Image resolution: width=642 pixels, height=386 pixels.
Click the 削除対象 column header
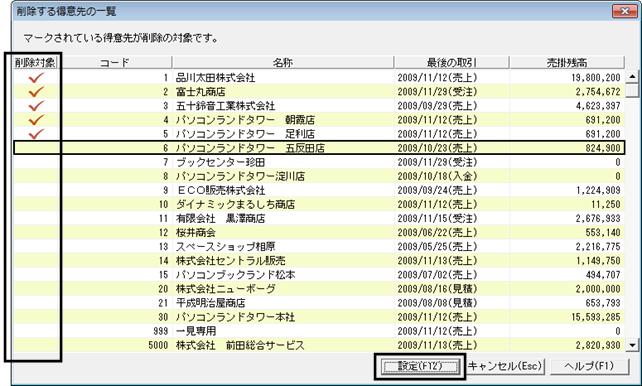pyautogui.click(x=35, y=62)
